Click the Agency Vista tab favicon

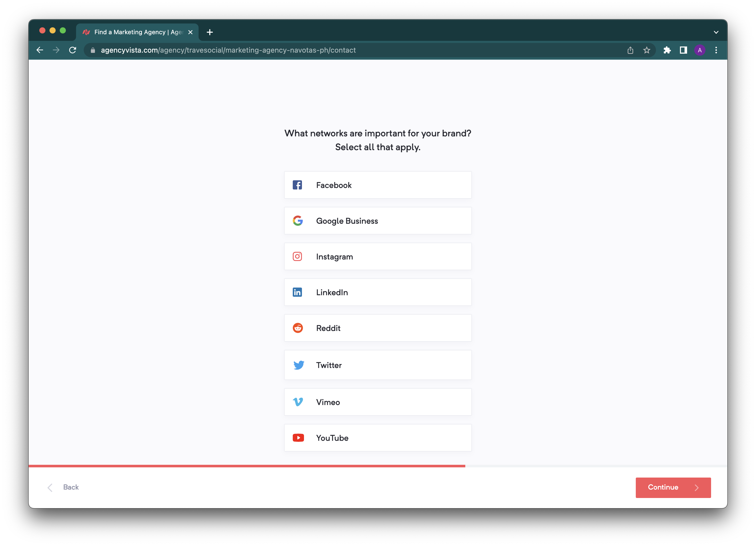[86, 32]
